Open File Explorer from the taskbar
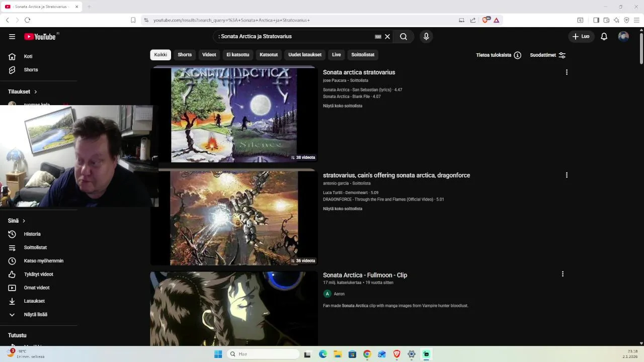This screenshot has width=644, height=362. pos(338,354)
